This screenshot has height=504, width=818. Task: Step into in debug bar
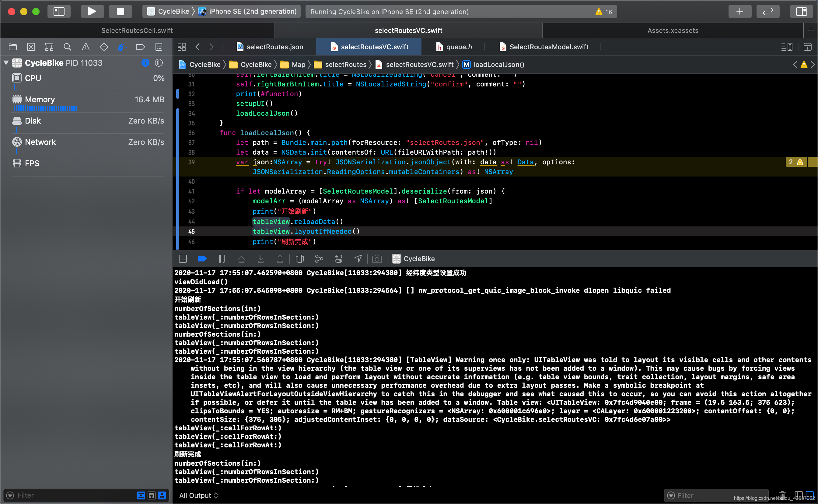tap(261, 259)
